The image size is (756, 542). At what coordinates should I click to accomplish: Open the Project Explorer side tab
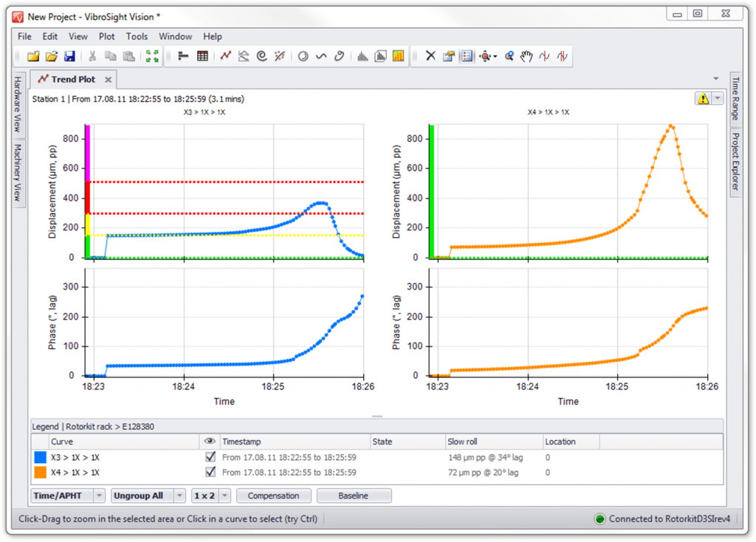tap(735, 161)
